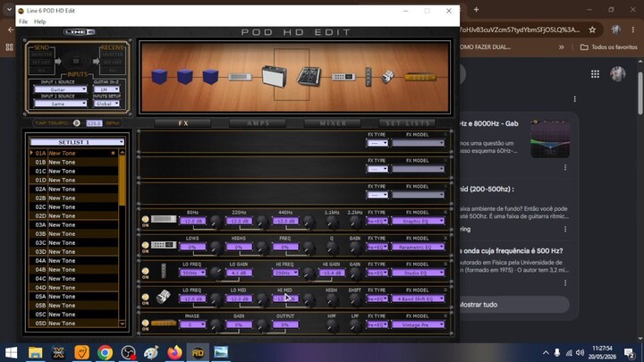This screenshot has height=362, width=644.
Task: Switch to the AMPS tab
Action: pyautogui.click(x=258, y=123)
